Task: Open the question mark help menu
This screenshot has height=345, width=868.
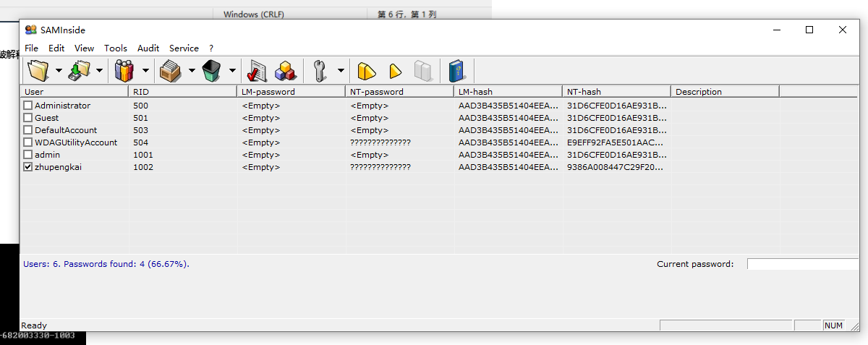Action: [211, 48]
